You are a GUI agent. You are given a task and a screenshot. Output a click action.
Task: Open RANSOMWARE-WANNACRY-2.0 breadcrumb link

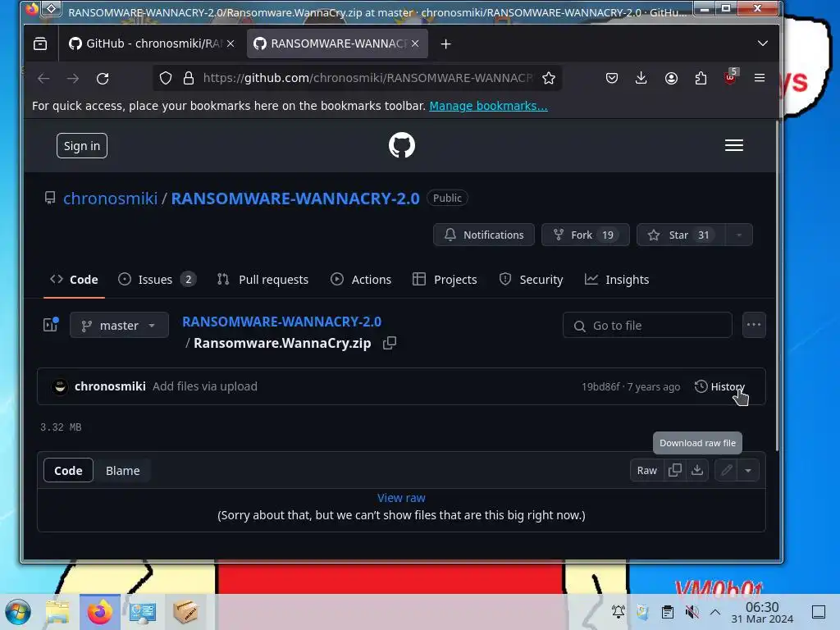282,322
